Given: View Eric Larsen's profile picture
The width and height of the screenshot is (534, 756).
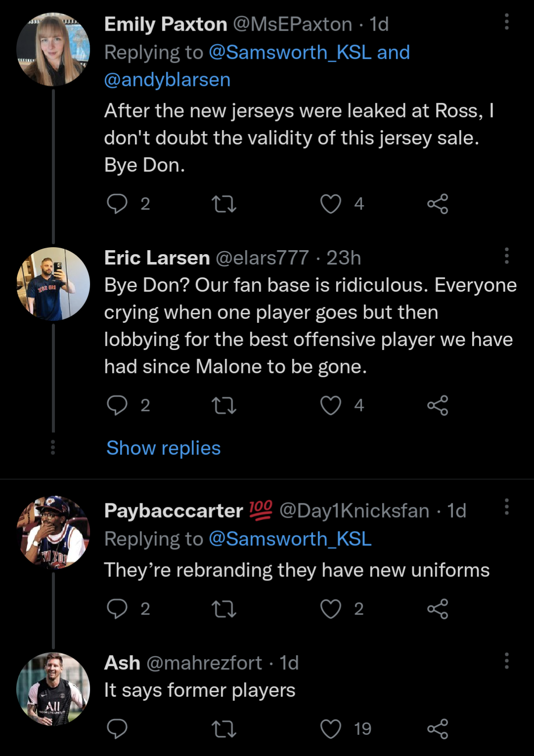Looking at the screenshot, I should pos(53,284).
